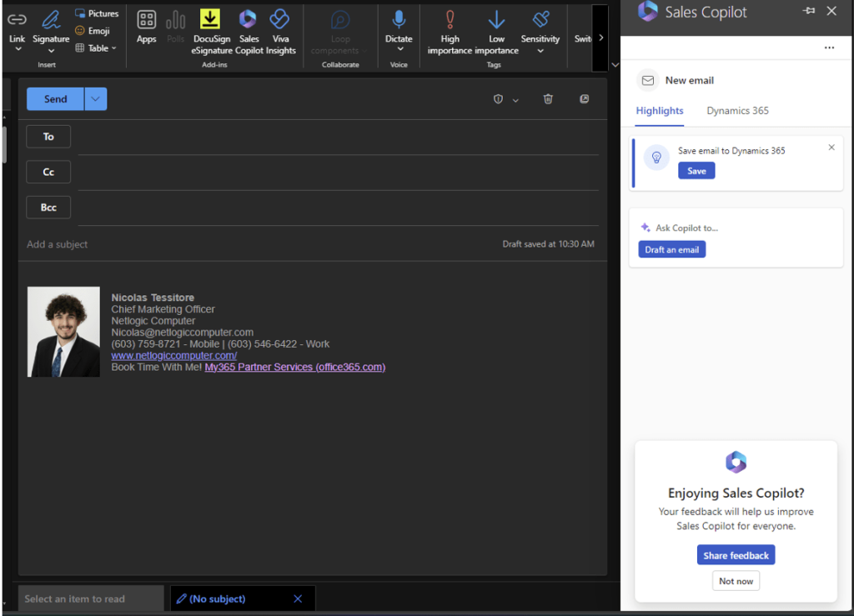The image size is (854, 616).
Task: Open the Sensitivity dropdown
Action: (540, 33)
